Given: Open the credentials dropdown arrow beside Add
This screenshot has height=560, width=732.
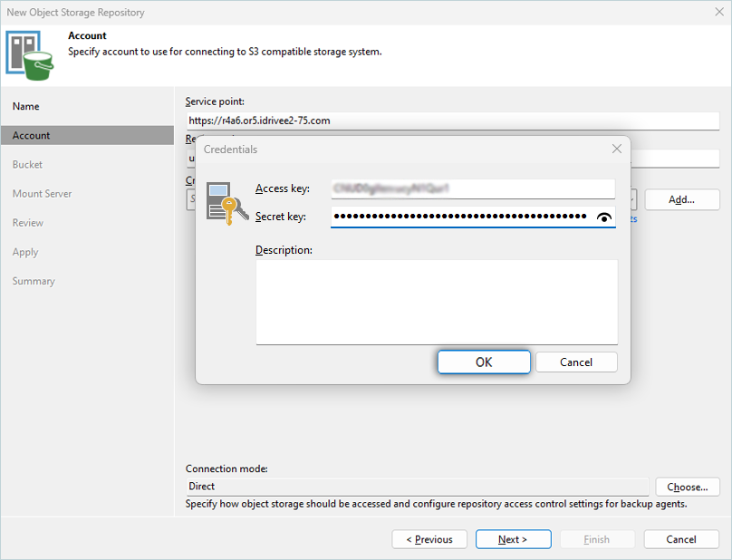Looking at the screenshot, I should pyautogui.click(x=633, y=199).
